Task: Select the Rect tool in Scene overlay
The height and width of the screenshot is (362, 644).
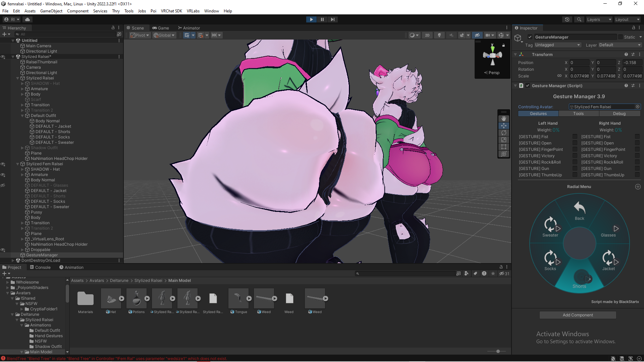Action: click(503, 147)
